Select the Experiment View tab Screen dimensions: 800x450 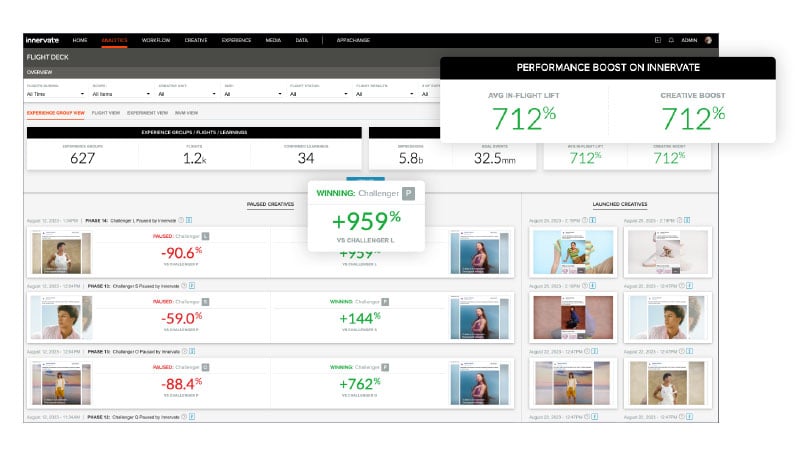point(147,114)
